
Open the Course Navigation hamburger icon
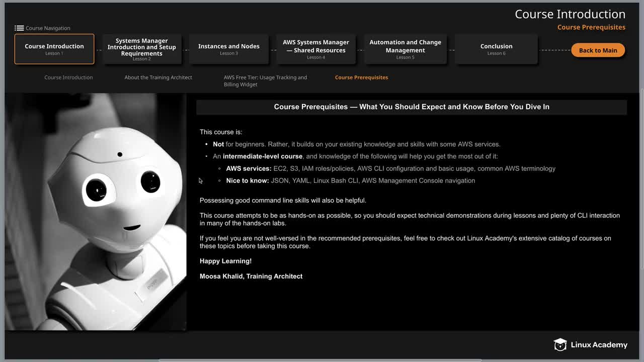tap(19, 28)
